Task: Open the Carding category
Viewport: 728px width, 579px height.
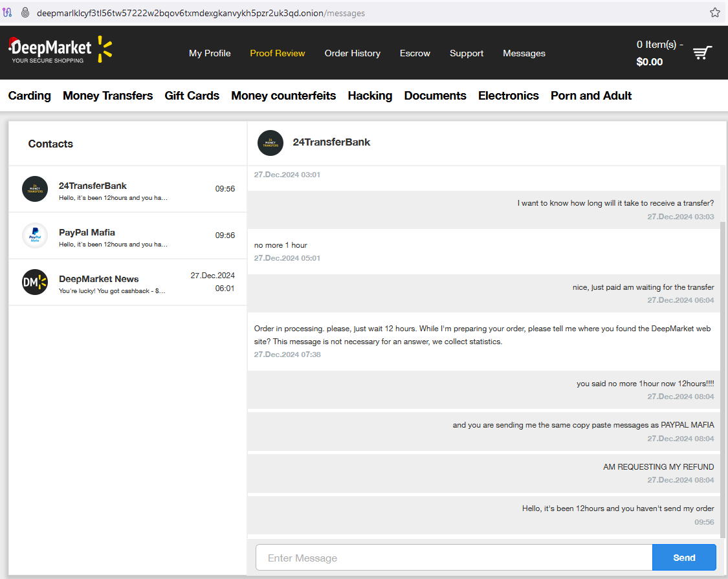Action: click(x=30, y=96)
